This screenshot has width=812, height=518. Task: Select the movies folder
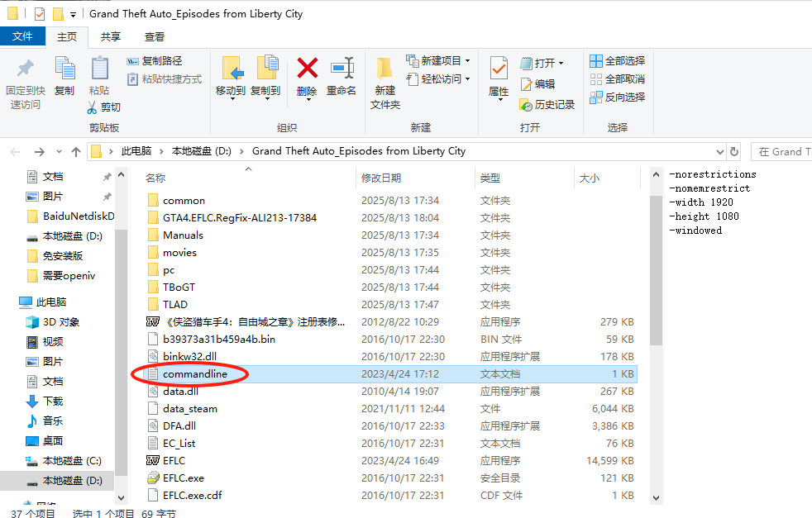click(179, 253)
